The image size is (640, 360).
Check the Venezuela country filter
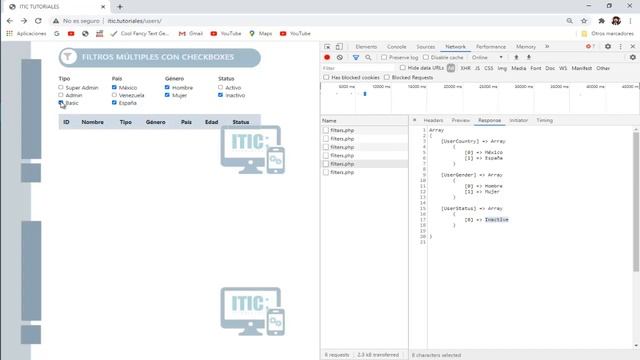pos(114,95)
